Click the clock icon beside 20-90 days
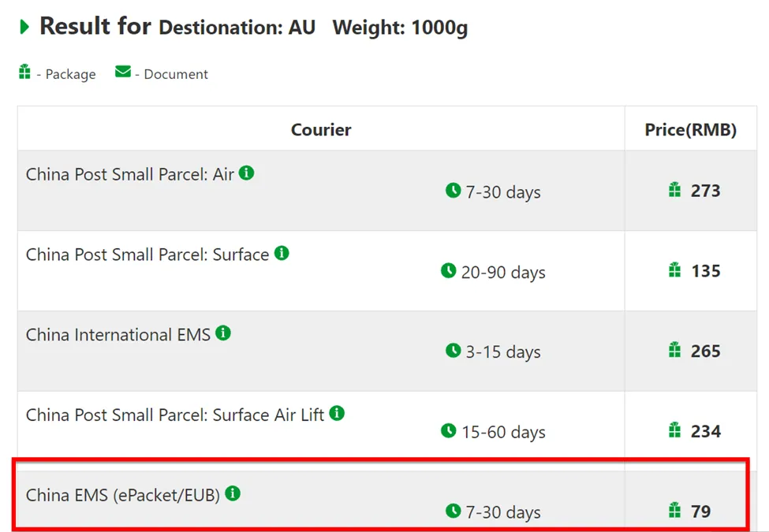Screen dimensions: 769x532 point(448,270)
